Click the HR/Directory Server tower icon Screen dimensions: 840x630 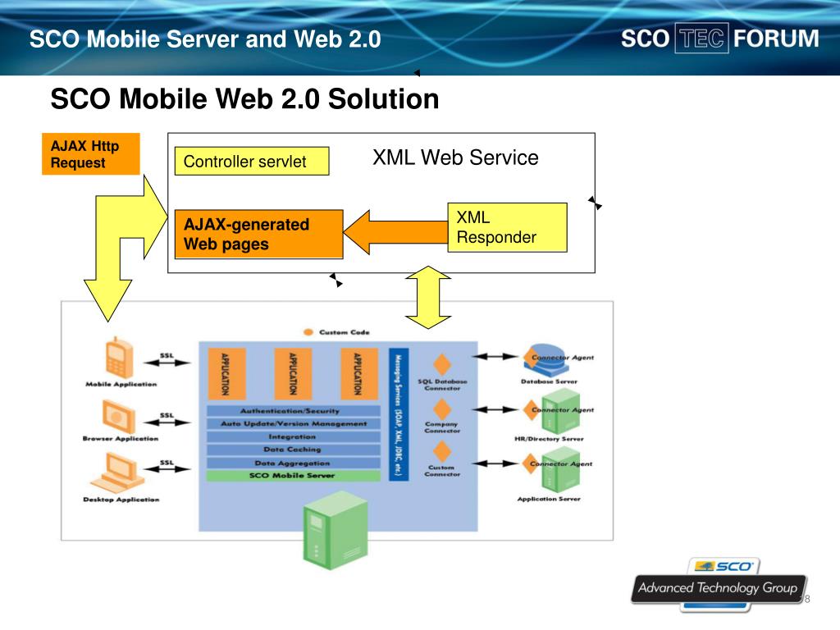pyautogui.click(x=560, y=412)
